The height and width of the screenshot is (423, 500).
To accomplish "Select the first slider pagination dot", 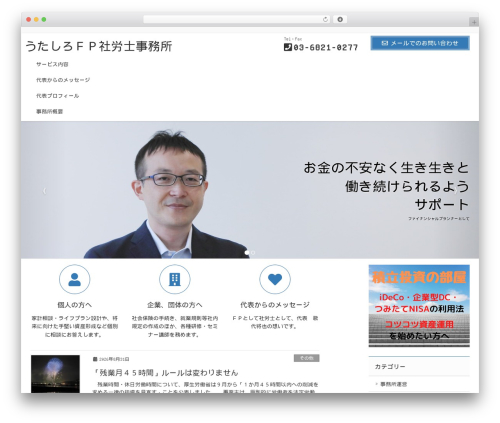I will point(247,253).
